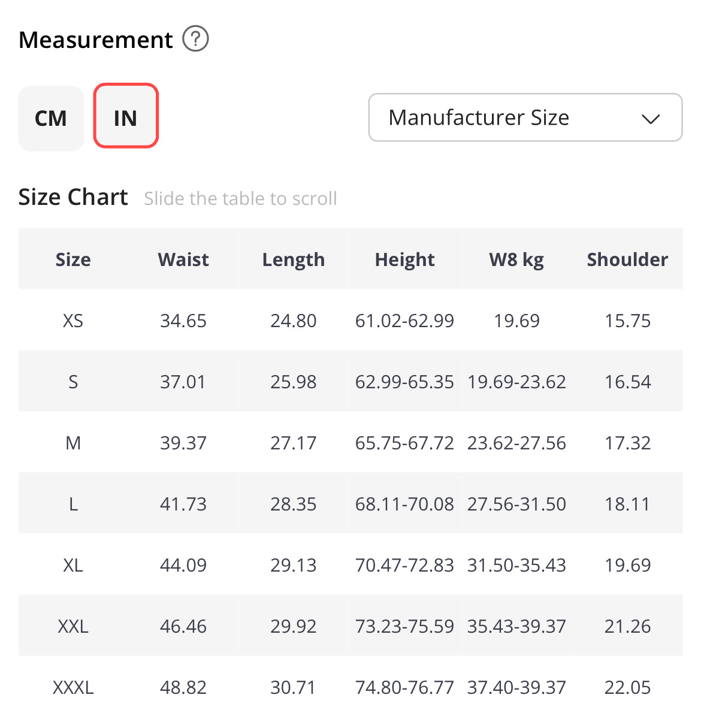Click the M size row label
Viewport: 701px width, 728px height.
(x=73, y=443)
